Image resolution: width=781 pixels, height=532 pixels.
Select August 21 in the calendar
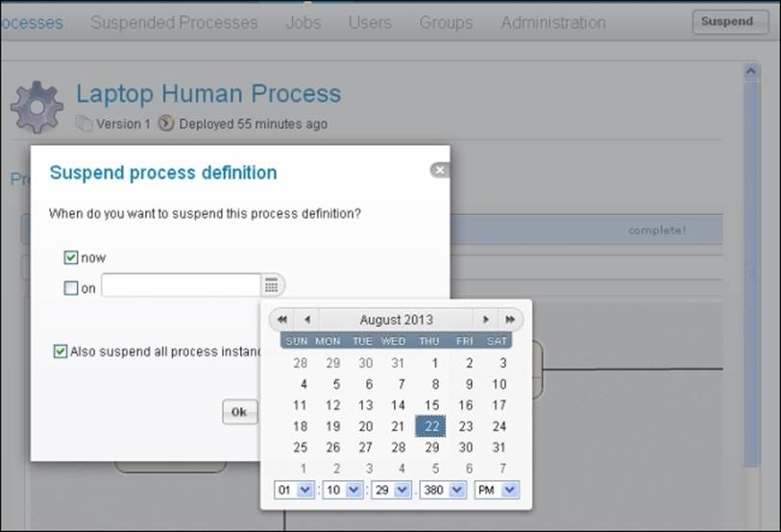pos(398,426)
